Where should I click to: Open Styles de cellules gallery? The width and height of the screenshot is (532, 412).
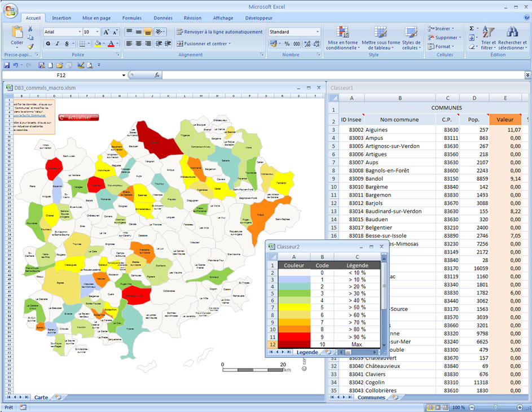point(411,38)
